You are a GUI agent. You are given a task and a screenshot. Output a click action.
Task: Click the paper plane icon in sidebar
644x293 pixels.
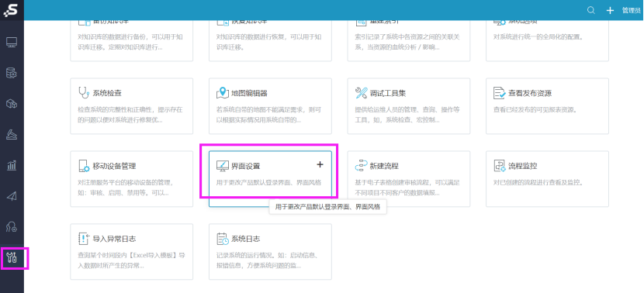tap(12, 196)
